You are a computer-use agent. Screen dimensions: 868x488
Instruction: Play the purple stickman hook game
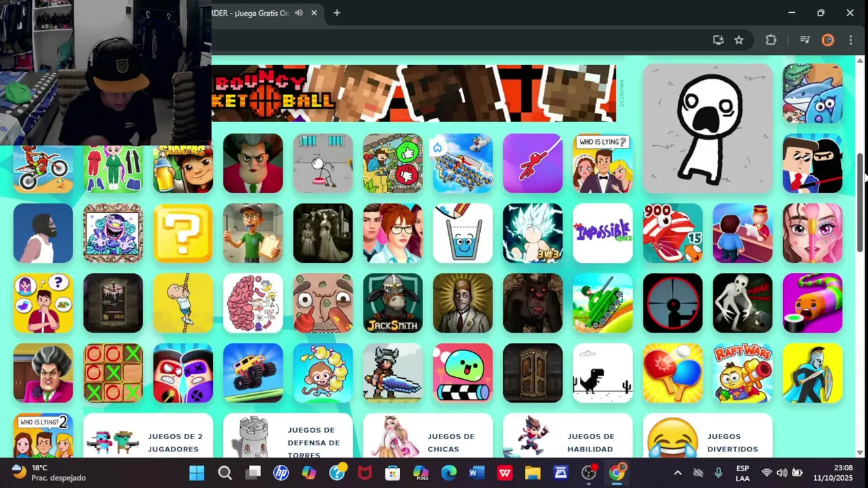pyautogui.click(x=533, y=163)
